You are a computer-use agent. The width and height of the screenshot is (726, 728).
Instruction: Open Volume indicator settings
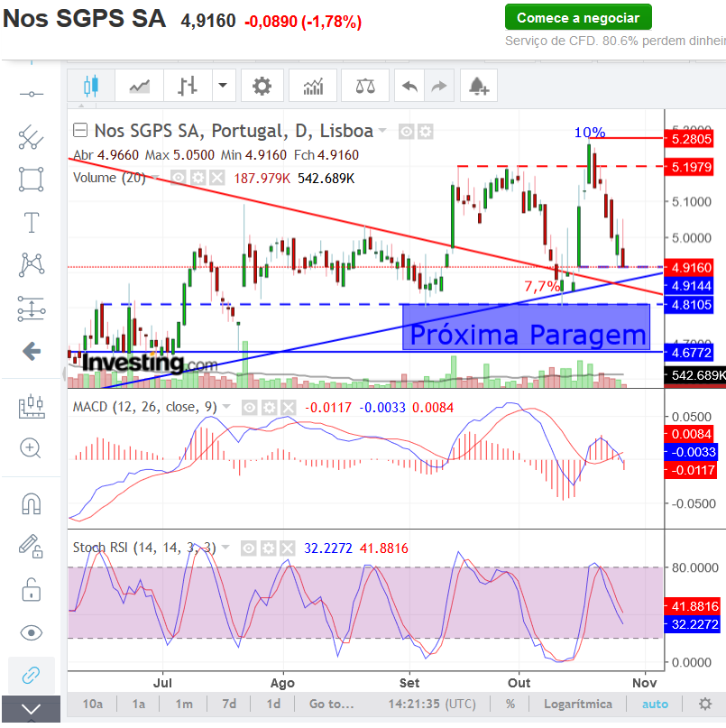pyautogui.click(x=198, y=178)
